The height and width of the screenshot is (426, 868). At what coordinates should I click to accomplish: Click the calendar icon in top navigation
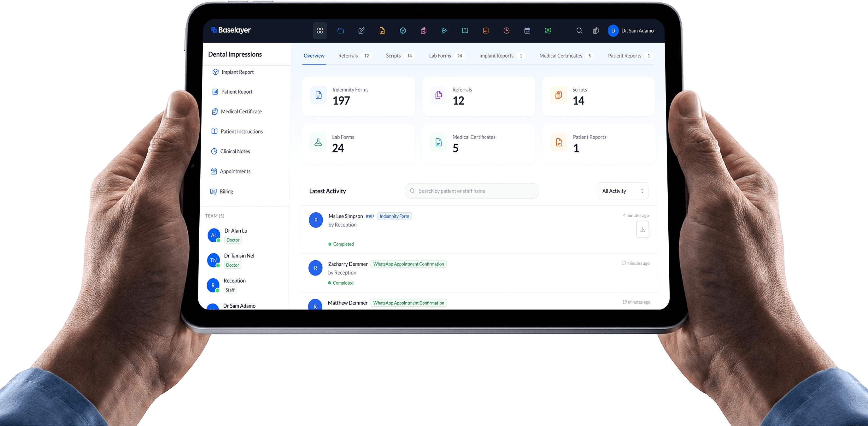527,31
